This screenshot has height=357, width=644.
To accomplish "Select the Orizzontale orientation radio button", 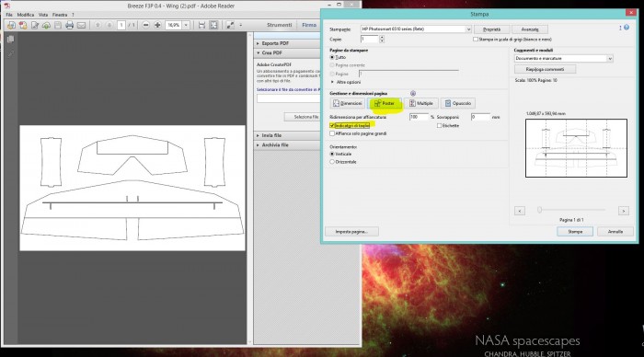I will [x=332, y=162].
